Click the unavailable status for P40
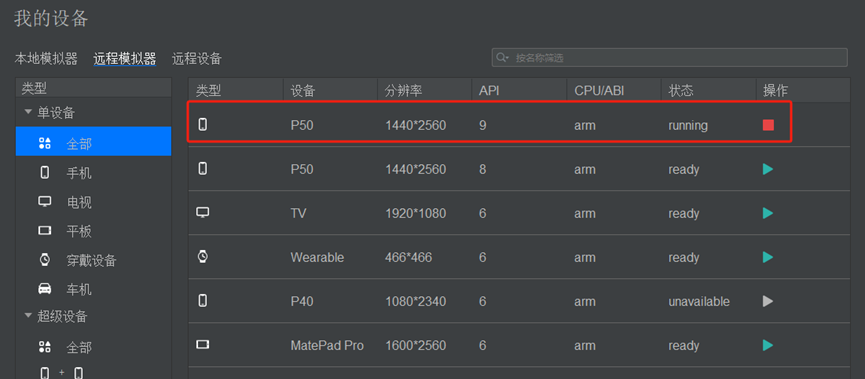The image size is (865, 379). pyautogui.click(x=699, y=302)
